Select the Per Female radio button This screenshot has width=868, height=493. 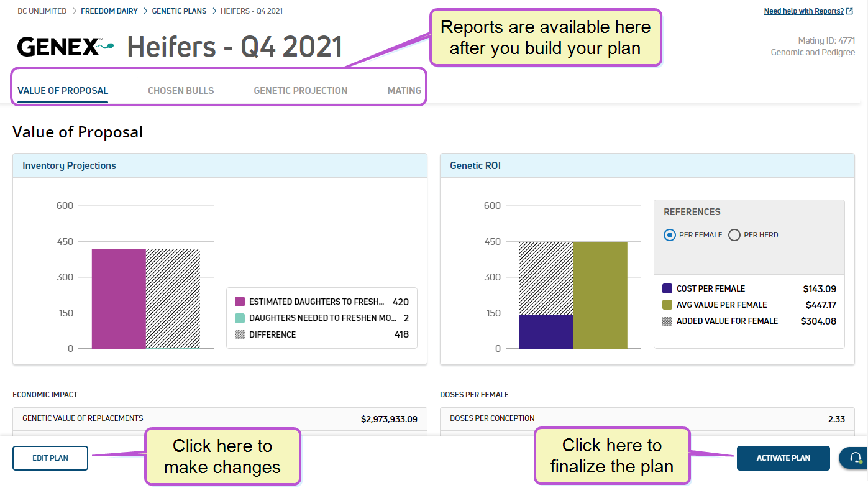click(x=669, y=235)
